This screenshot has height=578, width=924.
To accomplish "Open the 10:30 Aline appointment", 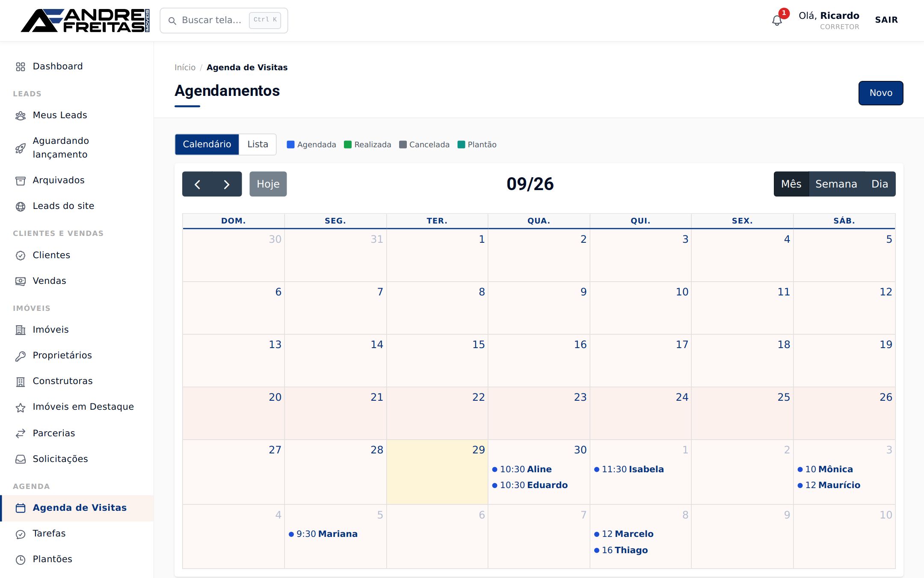I will coord(539,469).
